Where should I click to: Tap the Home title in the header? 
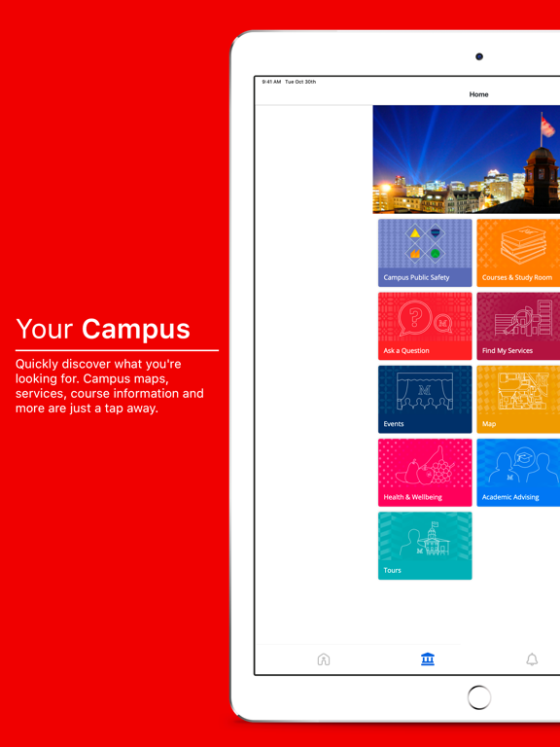(x=478, y=94)
